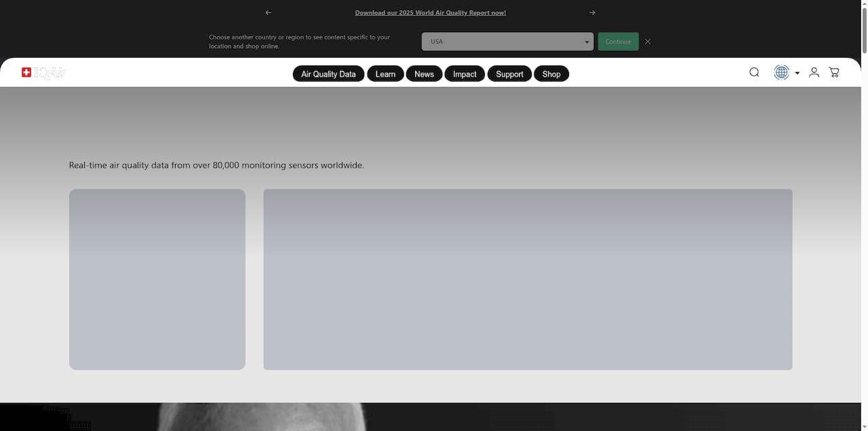Click the globe language icon
868x431 pixels.
click(x=782, y=72)
